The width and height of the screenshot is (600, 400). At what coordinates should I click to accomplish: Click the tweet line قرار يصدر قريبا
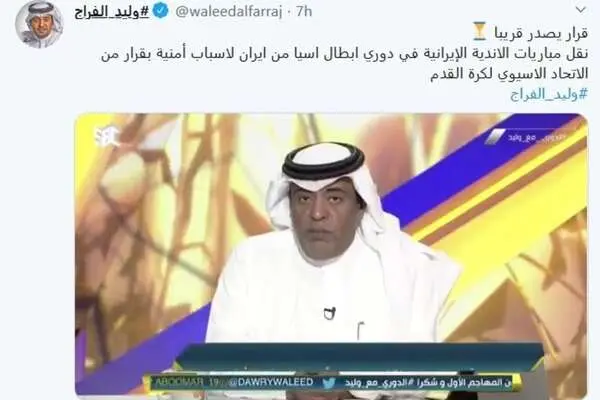coord(540,33)
